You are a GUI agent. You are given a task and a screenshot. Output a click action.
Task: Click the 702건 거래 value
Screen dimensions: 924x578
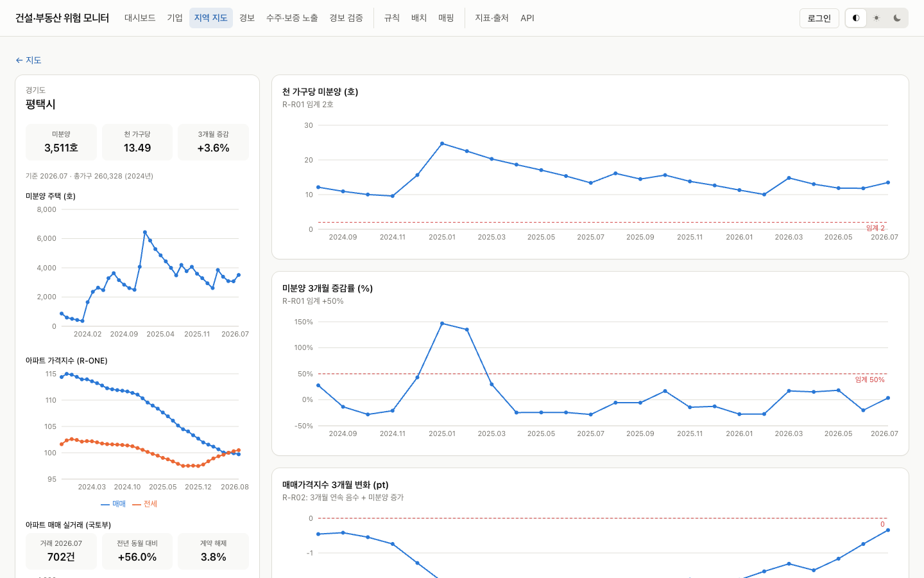click(x=61, y=557)
